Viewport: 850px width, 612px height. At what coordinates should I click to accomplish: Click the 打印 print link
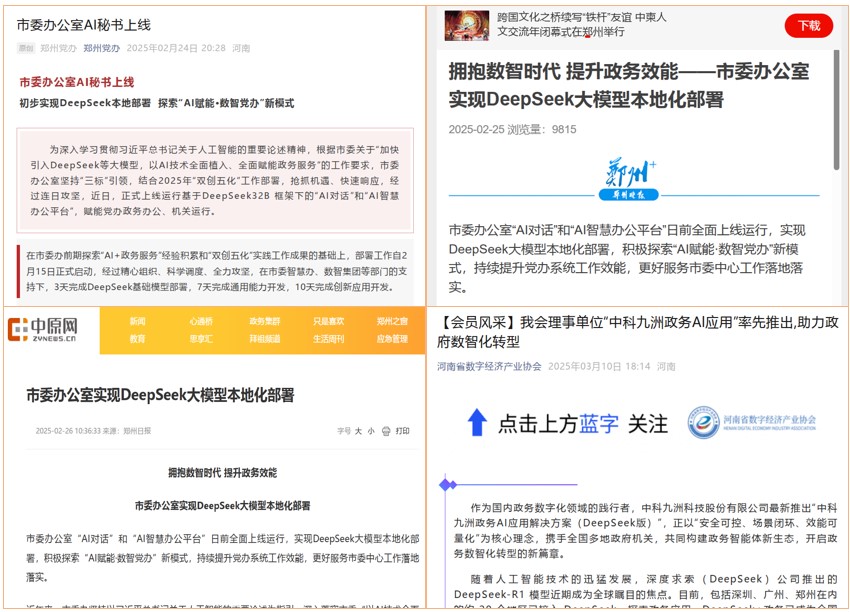click(402, 431)
